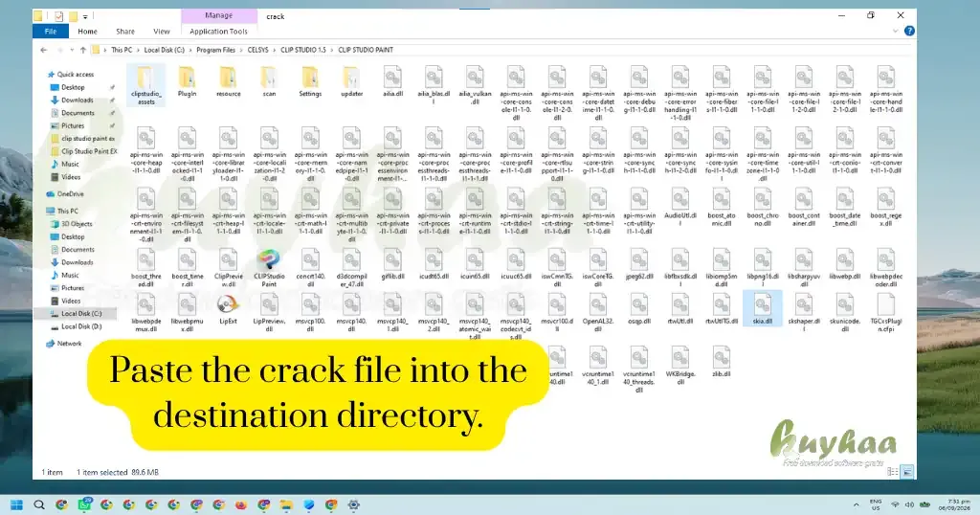The width and height of the screenshot is (980, 515).
Task: Select the ClipPreview.dll file
Action: [228, 267]
